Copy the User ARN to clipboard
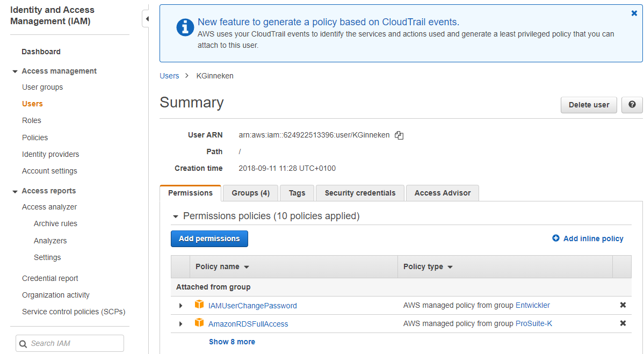The width and height of the screenshot is (644, 354). pos(399,135)
